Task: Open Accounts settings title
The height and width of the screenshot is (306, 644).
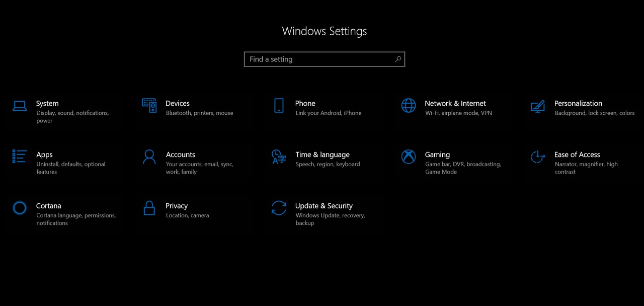Action: pyautogui.click(x=181, y=155)
